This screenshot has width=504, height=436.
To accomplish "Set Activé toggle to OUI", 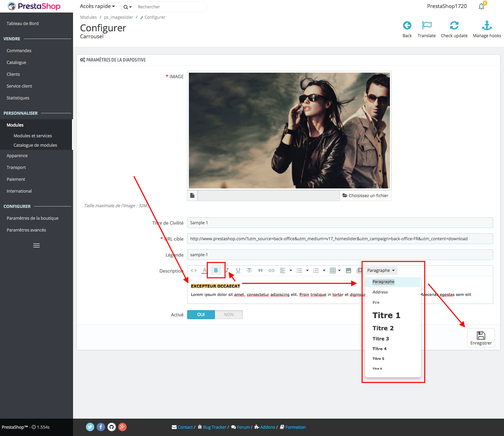I will pyautogui.click(x=201, y=315).
